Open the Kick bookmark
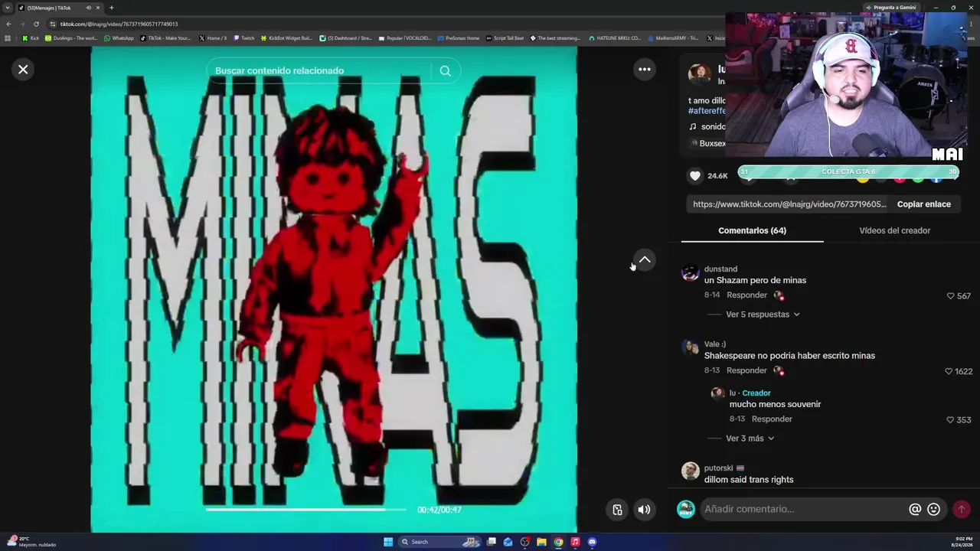This screenshot has height=551, width=980. tap(31, 37)
